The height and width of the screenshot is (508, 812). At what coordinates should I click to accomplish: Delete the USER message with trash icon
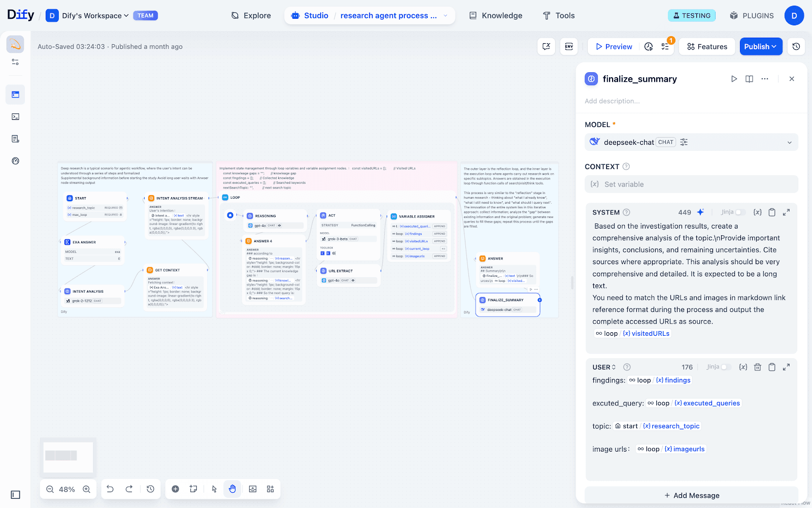coord(757,367)
